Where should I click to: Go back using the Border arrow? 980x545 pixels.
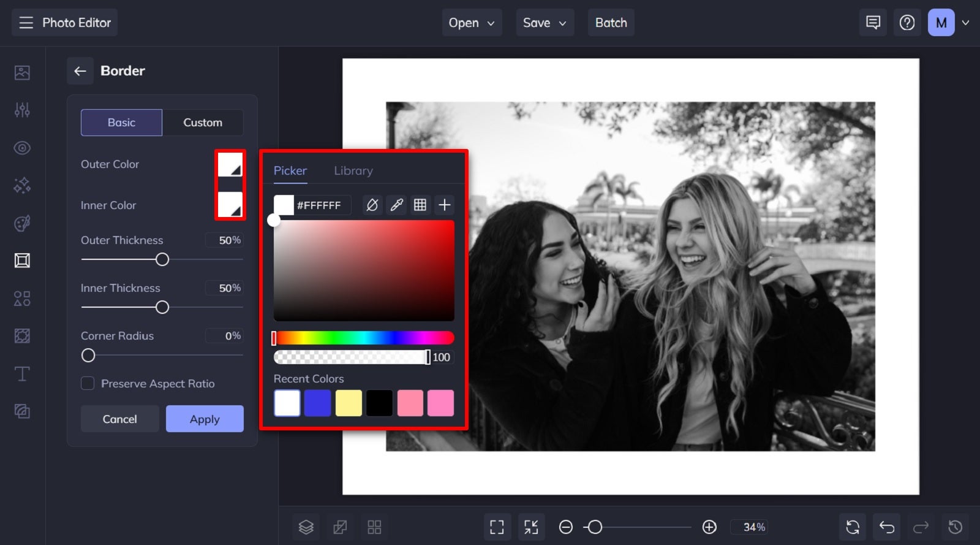tap(80, 71)
